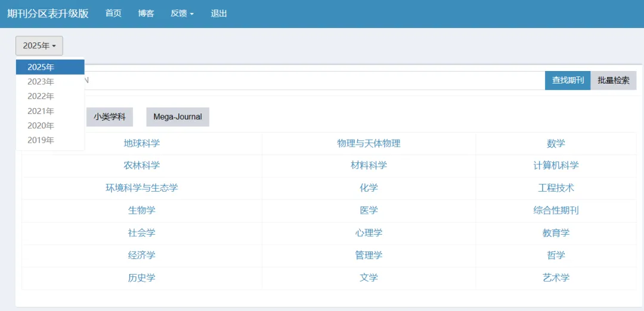Open the 材料科学 category
The image size is (644, 311).
coord(369,166)
